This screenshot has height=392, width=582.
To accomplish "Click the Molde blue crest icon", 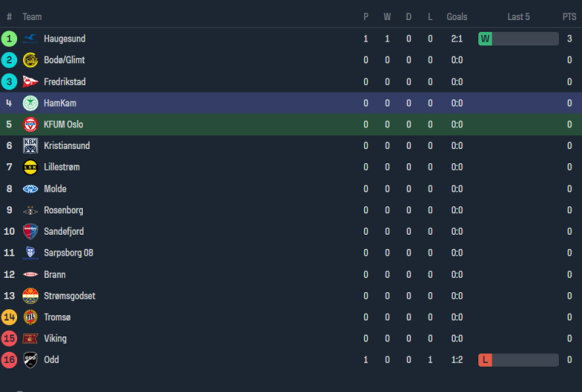I will (31, 189).
